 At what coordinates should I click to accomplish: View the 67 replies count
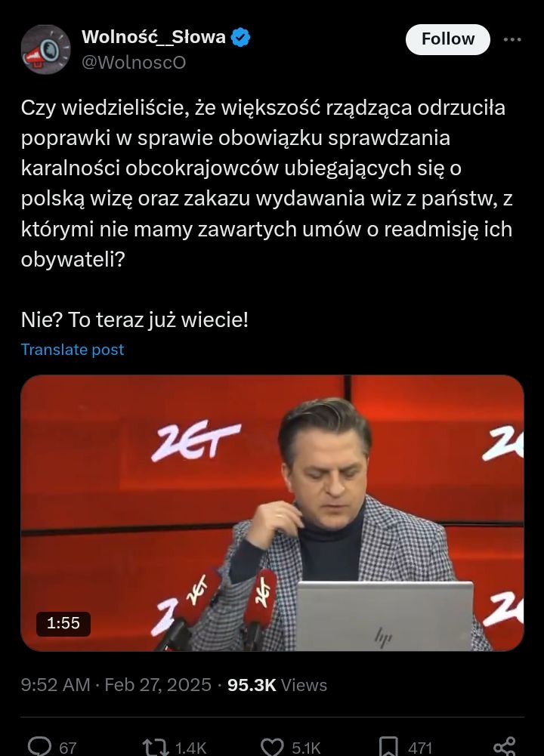point(67,748)
